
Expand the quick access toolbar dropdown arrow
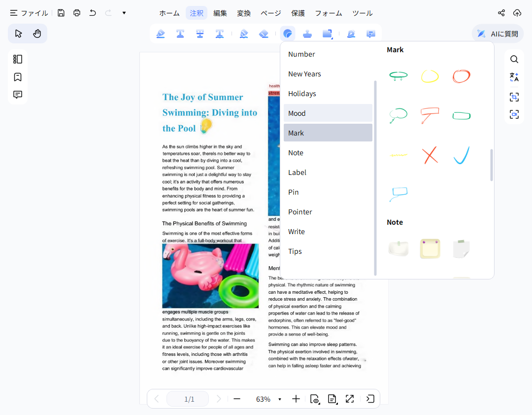[x=124, y=13]
